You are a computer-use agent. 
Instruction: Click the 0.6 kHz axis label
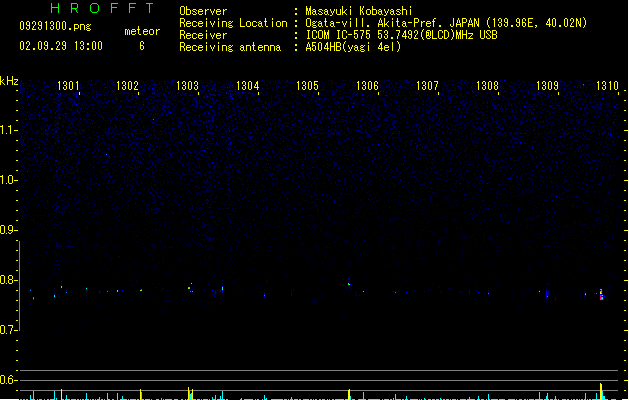point(8,380)
